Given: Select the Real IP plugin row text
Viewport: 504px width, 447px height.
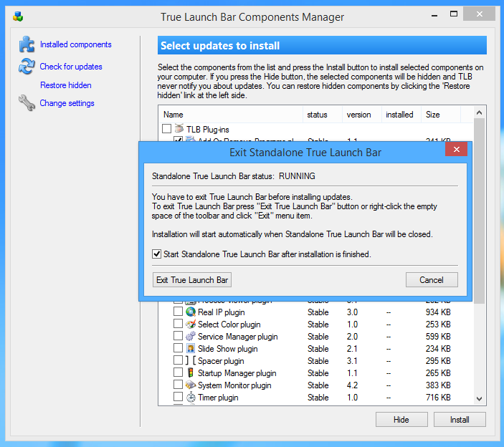Looking at the screenshot, I should 221,312.
